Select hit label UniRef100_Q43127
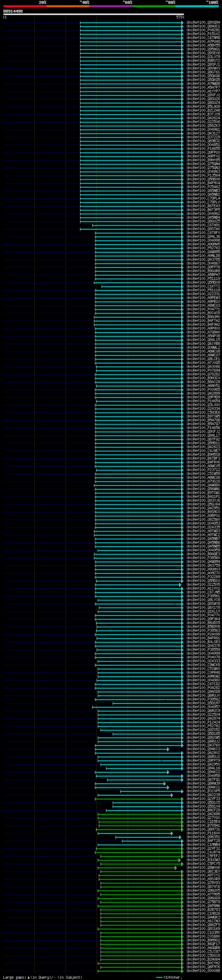The width and height of the screenshot is (222, 980). 203,133
